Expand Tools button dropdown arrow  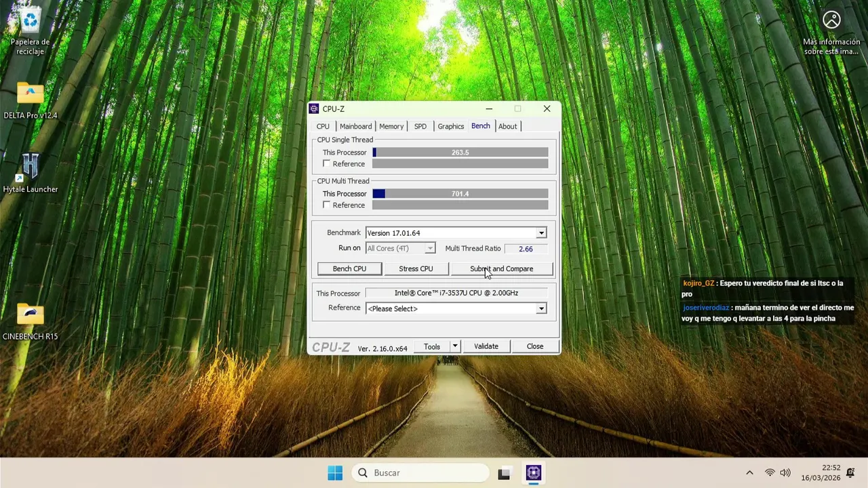coord(455,346)
